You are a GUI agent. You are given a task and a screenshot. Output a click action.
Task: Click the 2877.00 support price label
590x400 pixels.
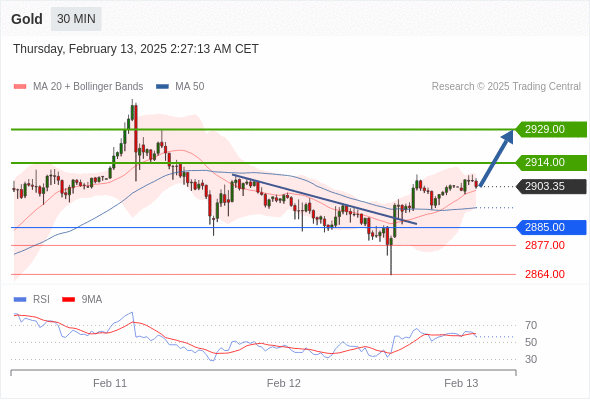[545, 245]
